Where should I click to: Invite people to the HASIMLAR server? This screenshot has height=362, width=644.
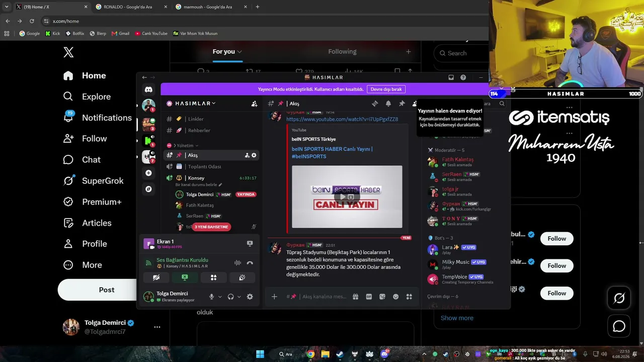coord(254,104)
